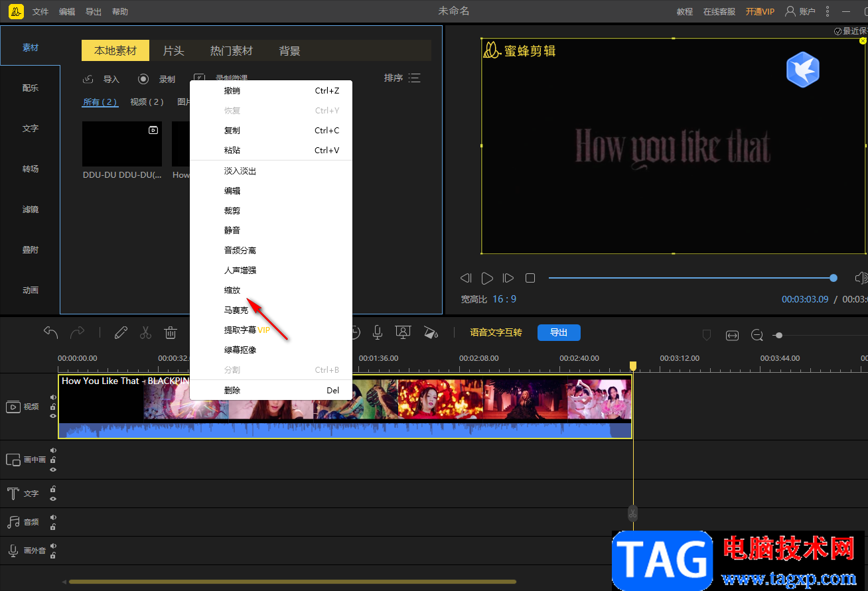Hide the 视频 track with eye icon

pyautogui.click(x=53, y=416)
